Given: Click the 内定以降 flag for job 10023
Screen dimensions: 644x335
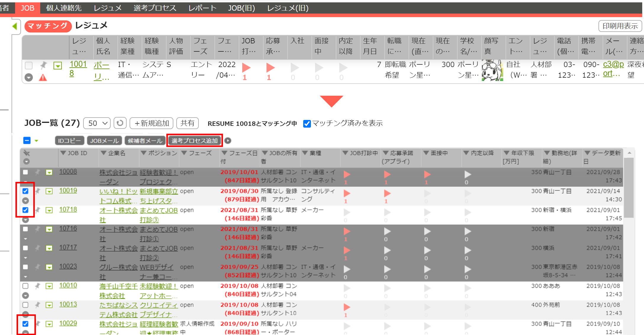Looking at the screenshot, I should pyautogui.click(x=467, y=269).
